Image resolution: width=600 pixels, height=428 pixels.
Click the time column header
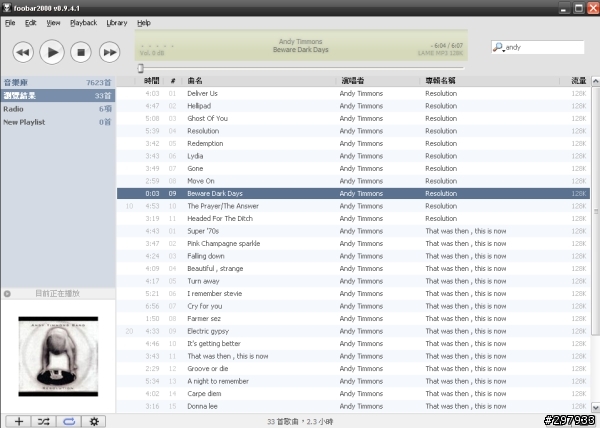tap(152, 81)
